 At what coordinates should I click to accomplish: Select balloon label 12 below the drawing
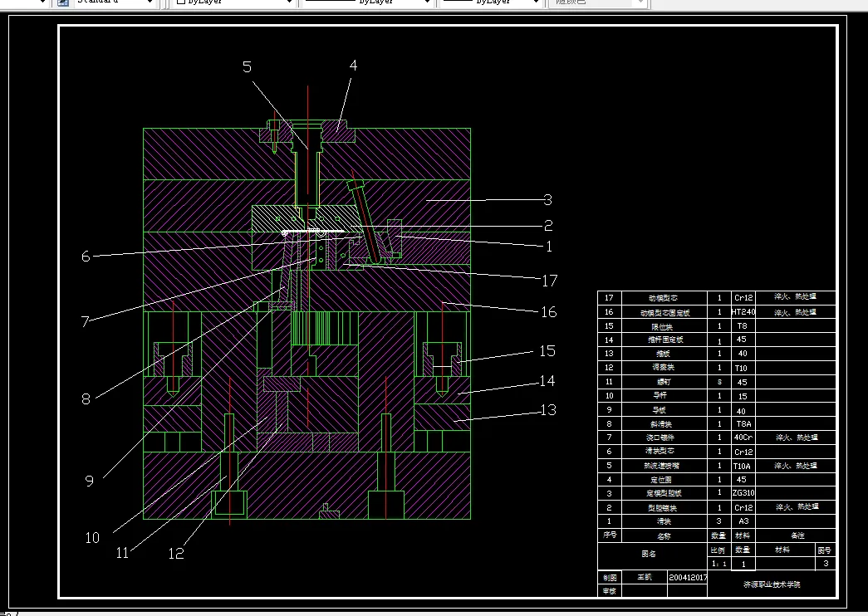pos(175,554)
